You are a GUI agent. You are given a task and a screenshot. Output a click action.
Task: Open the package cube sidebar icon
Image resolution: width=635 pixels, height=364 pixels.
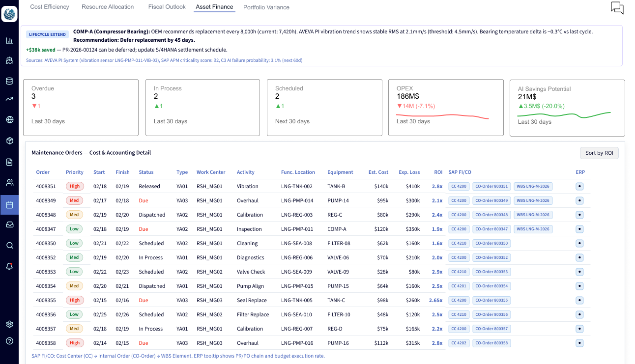pyautogui.click(x=9, y=141)
